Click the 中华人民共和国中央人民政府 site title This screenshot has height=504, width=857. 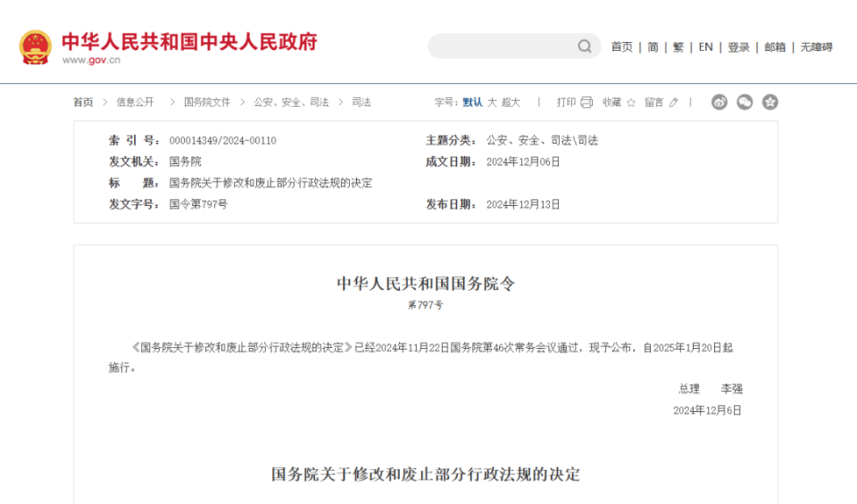189,42
